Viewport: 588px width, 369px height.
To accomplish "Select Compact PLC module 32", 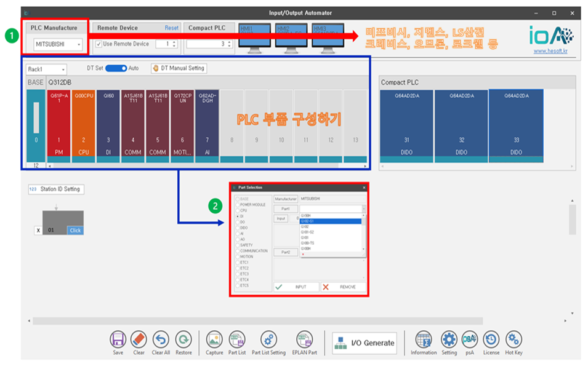I will pos(462,126).
